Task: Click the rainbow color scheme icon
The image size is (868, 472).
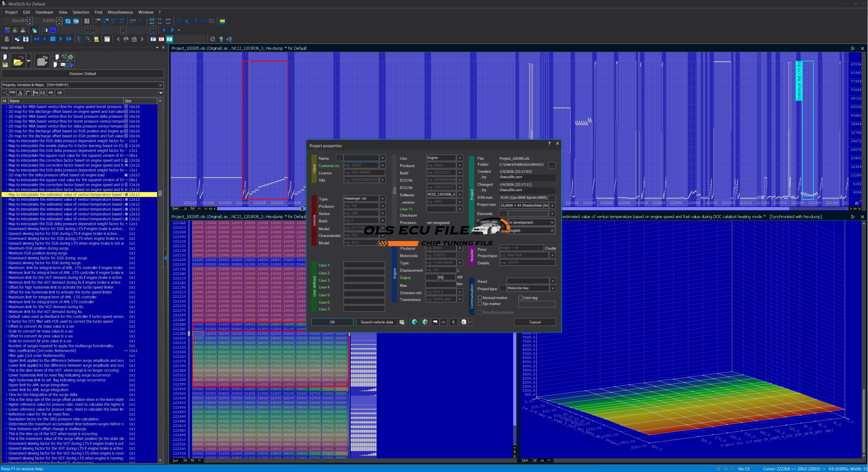Action: [x=222, y=21]
